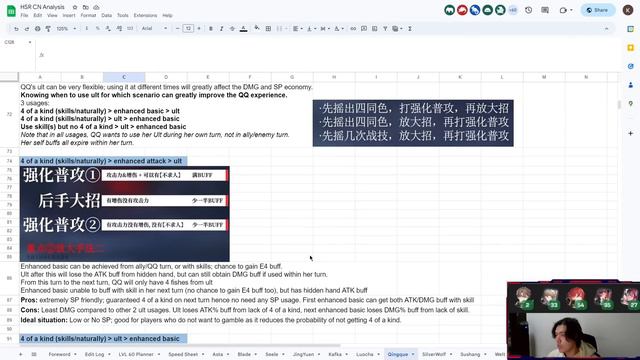Image resolution: width=640 pixels, height=360 pixels.
Task: Open the horizontal align dropdown
Action: [298, 29]
